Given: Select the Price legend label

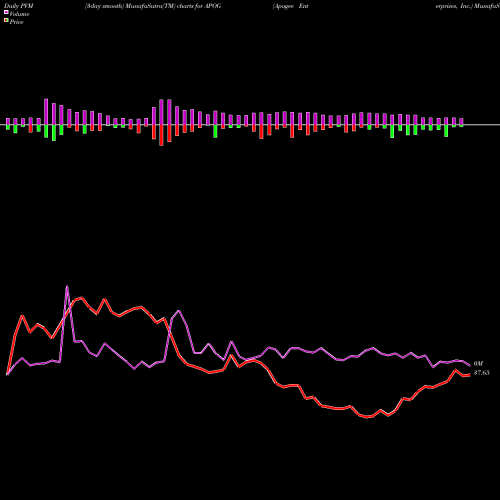Looking at the screenshot, I should coord(16,22).
